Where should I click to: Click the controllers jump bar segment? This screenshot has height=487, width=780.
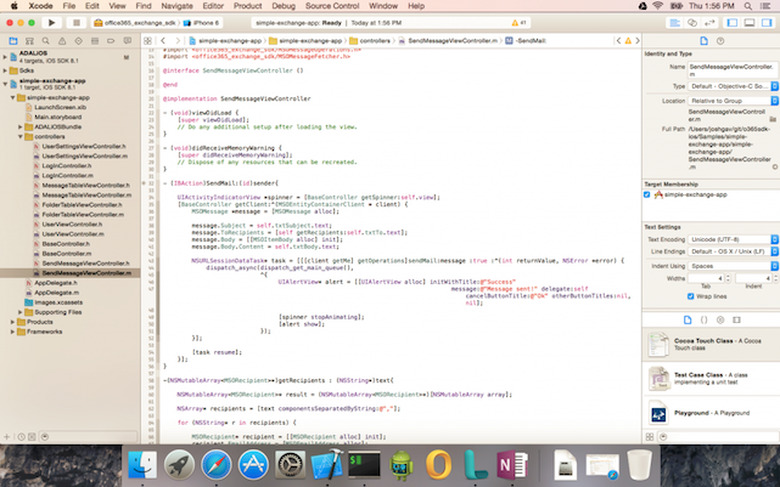click(x=370, y=41)
